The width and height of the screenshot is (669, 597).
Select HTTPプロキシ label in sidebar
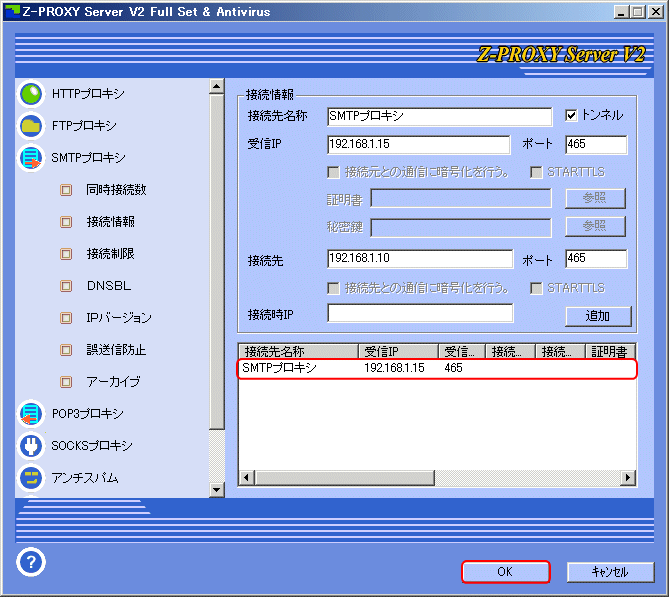pyautogui.click(x=88, y=93)
